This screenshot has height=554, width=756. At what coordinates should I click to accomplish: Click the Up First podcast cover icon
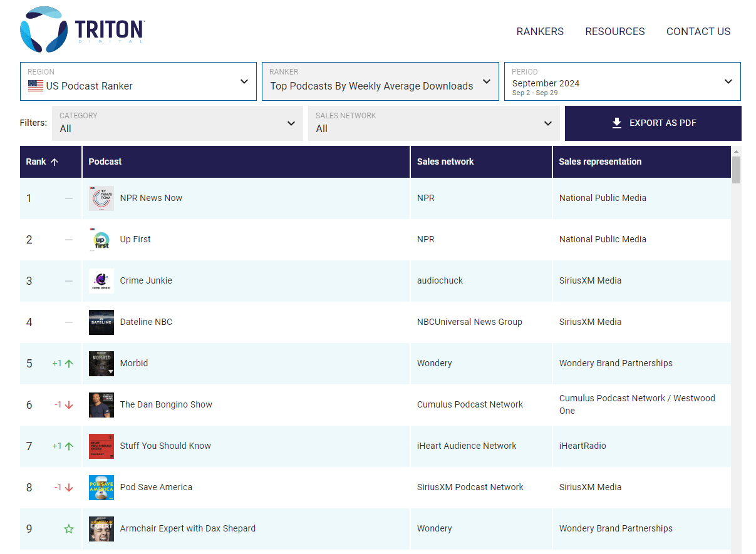[101, 240]
